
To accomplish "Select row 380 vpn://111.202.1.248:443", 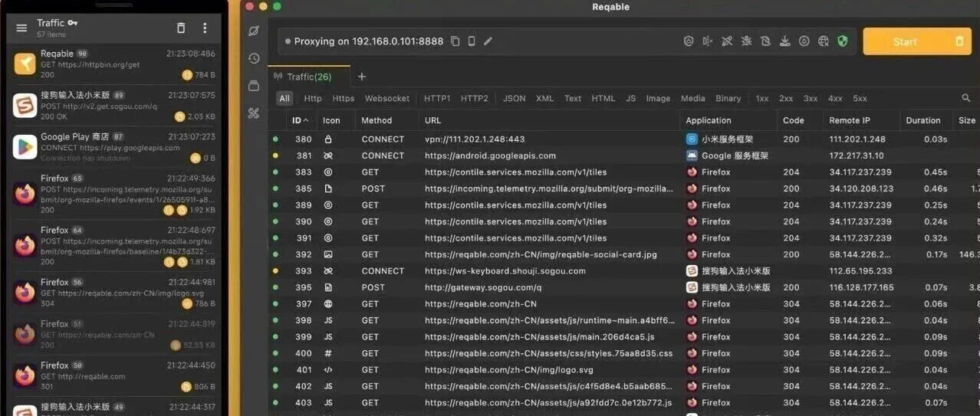I will (x=623, y=139).
